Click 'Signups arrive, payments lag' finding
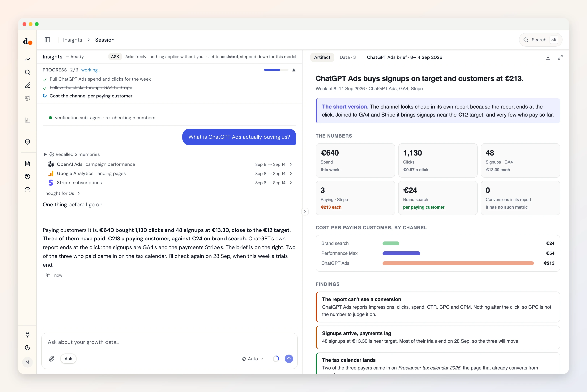Viewport: 587px width, 392px height. pos(438,337)
